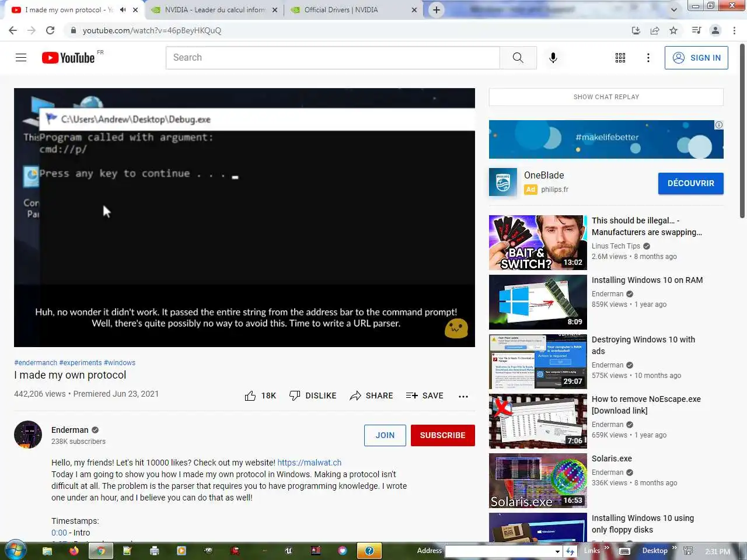The width and height of the screenshot is (747, 560).
Task: Click the Chrome address bar URL
Action: (x=152, y=30)
